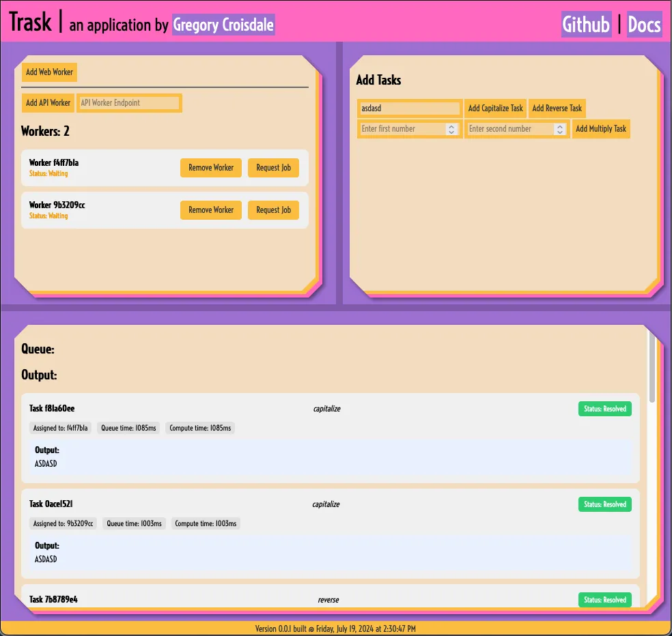Remove worker 9b3209cc
The image size is (672, 636).
tap(210, 210)
